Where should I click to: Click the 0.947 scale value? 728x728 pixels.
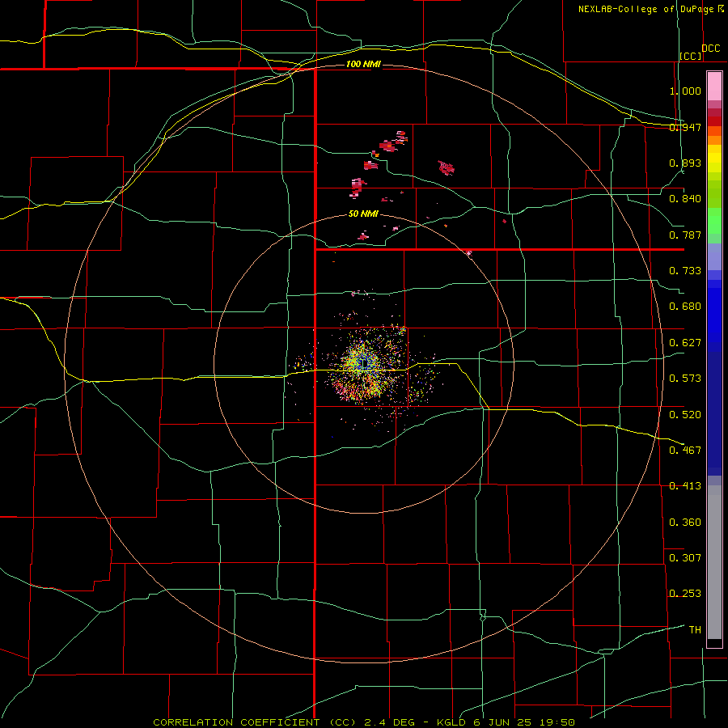pos(685,127)
